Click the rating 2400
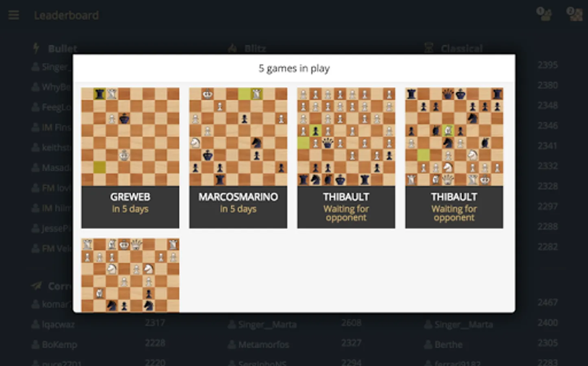Screen dimensions: 588x366 548,323
